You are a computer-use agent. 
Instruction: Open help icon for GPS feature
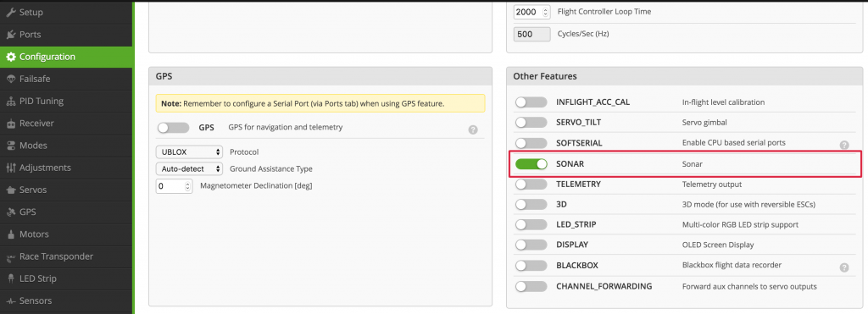pos(473,129)
